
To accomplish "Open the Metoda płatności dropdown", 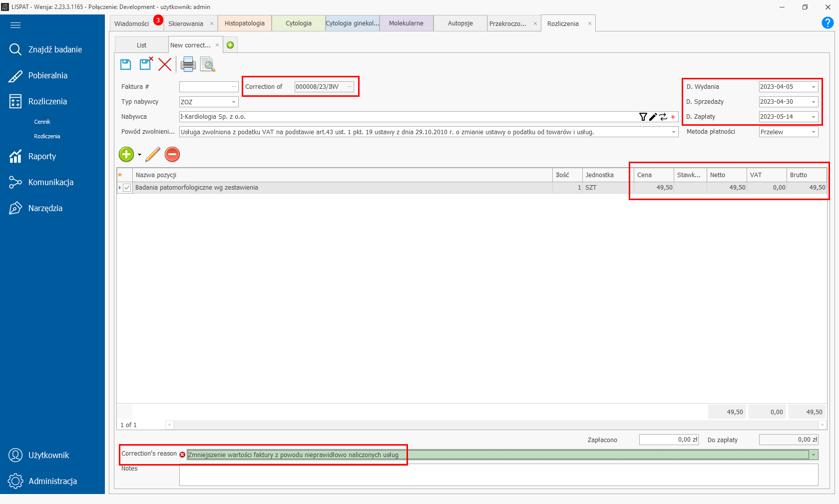I will click(x=813, y=132).
